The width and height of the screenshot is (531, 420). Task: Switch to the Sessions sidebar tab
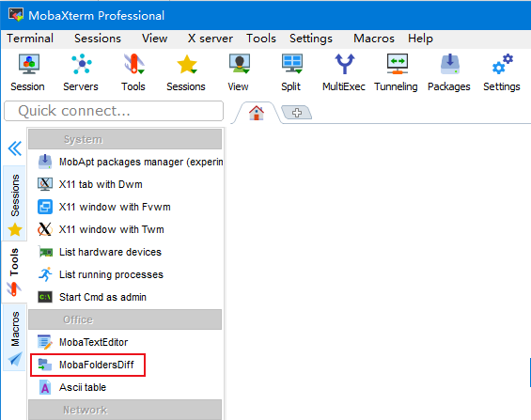(15, 203)
